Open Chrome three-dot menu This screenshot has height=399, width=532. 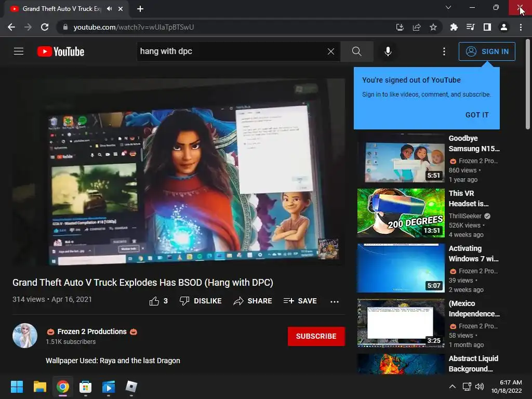(521, 27)
